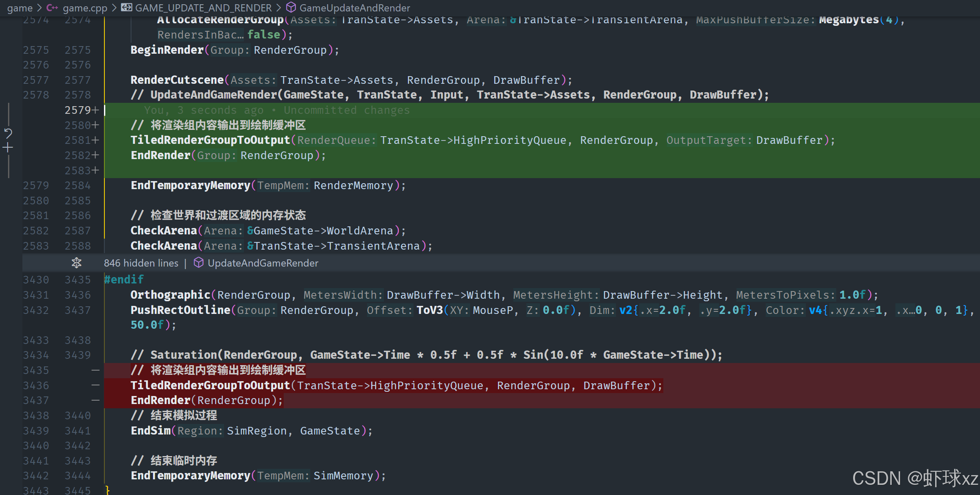Click the cube icon beside UpdateAndGameRender
Image resolution: width=980 pixels, height=495 pixels.
(x=198, y=263)
